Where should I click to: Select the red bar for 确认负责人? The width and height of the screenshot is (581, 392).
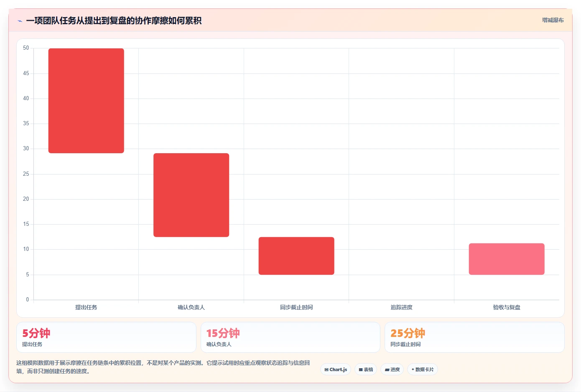tap(191, 195)
